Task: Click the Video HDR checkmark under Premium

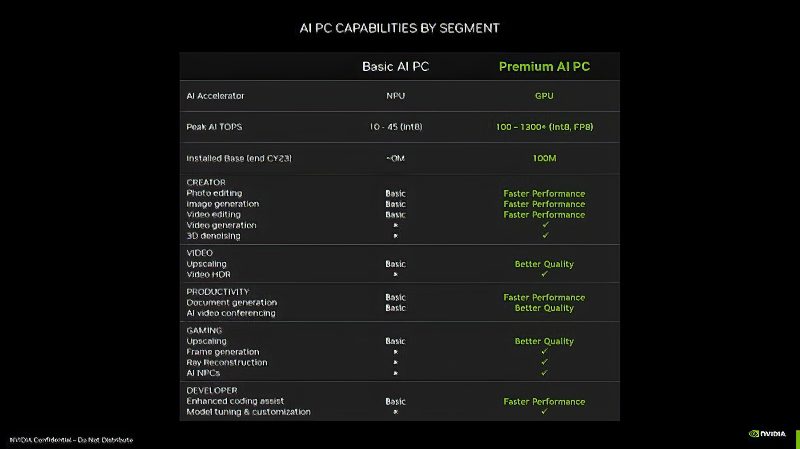Action: tap(545, 274)
